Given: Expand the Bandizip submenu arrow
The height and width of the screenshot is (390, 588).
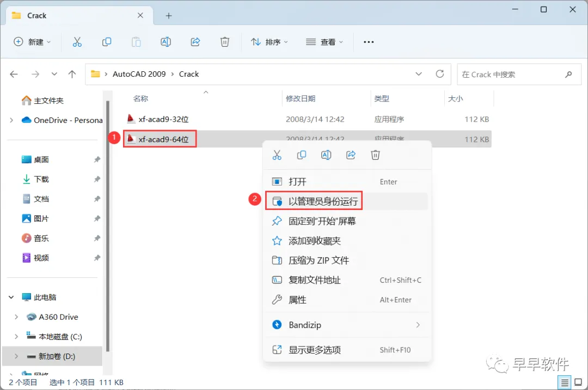Looking at the screenshot, I should coord(418,325).
